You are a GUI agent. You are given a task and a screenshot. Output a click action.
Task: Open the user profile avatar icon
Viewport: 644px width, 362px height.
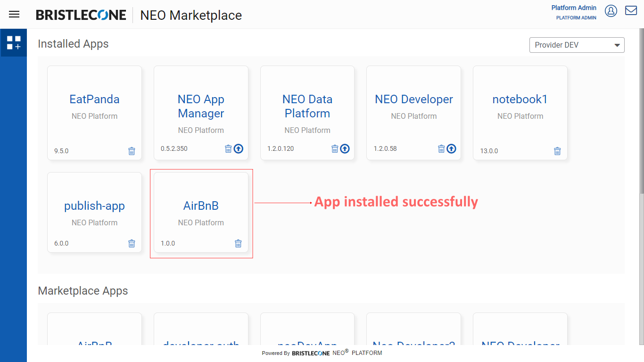tap(611, 11)
